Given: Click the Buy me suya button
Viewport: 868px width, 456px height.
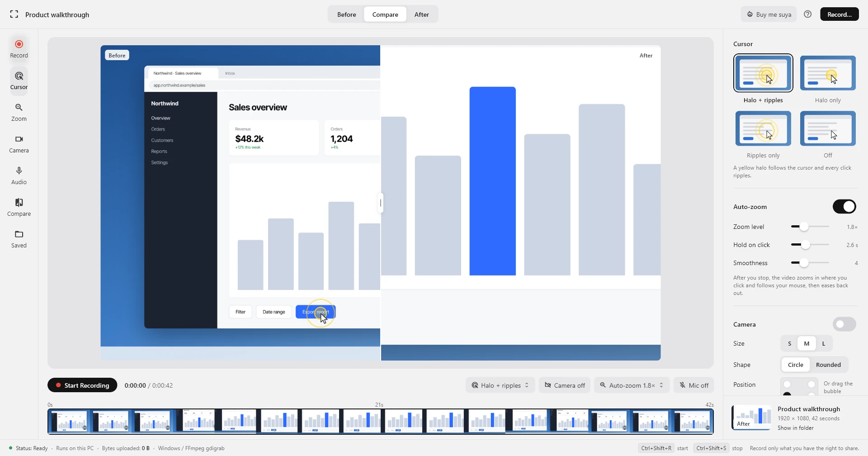Looking at the screenshot, I should (x=769, y=14).
